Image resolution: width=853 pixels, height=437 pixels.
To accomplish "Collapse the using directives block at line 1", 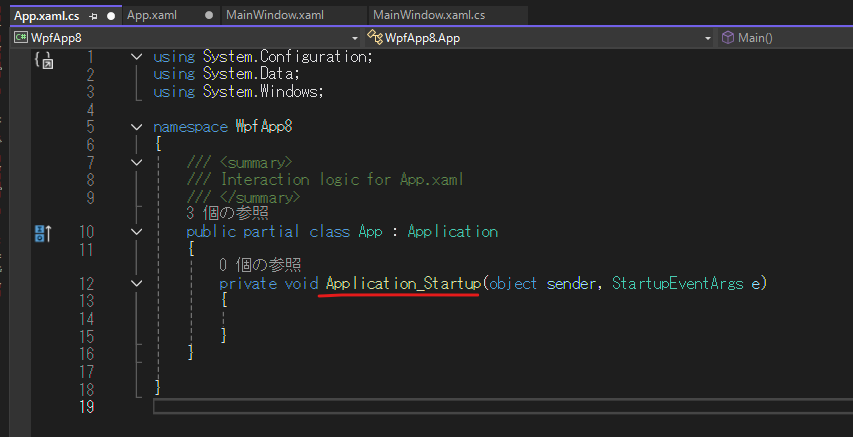I will (x=137, y=57).
